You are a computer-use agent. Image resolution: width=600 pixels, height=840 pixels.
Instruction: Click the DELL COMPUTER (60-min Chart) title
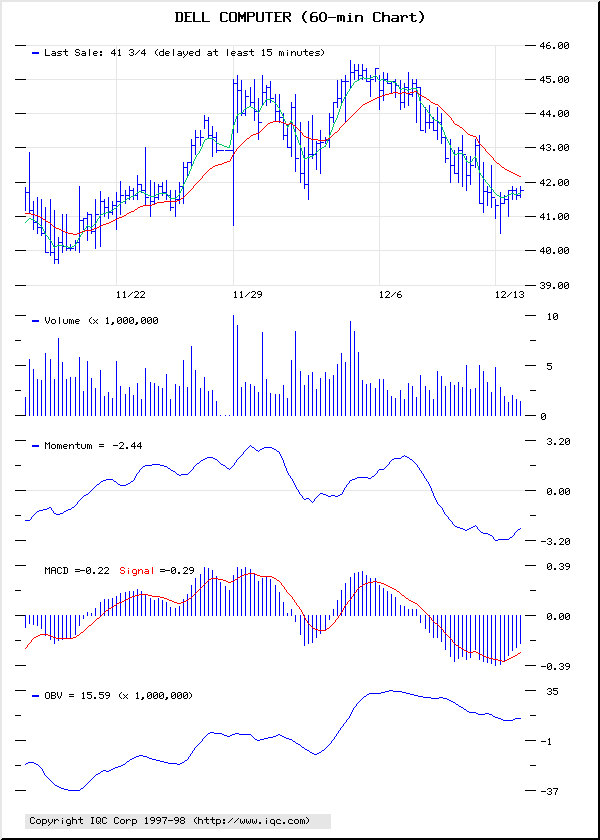click(x=300, y=18)
